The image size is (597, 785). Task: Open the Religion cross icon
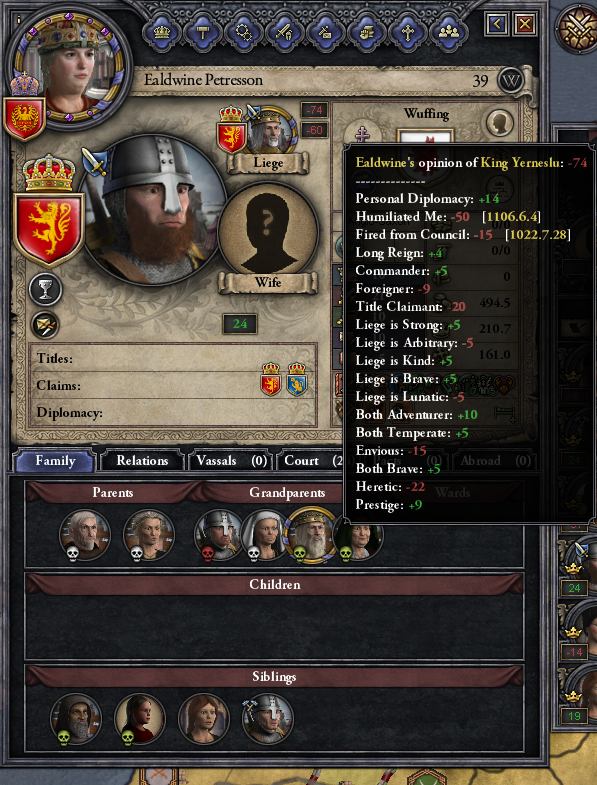(408, 33)
